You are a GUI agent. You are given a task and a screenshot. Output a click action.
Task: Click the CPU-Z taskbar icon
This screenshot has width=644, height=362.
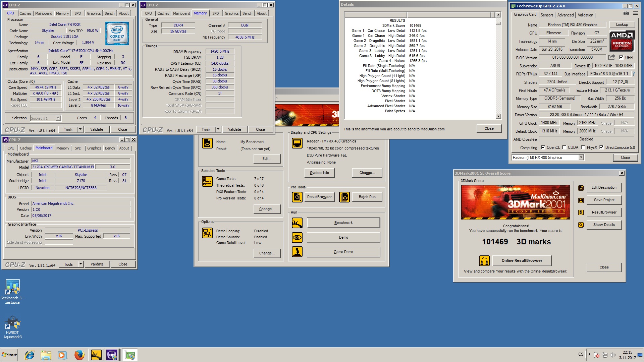(x=112, y=355)
